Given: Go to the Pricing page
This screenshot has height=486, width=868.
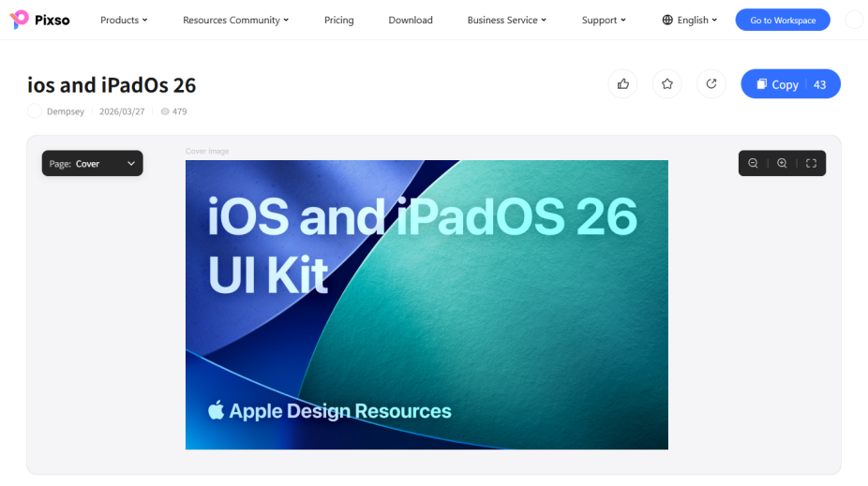Looking at the screenshot, I should tap(338, 20).
